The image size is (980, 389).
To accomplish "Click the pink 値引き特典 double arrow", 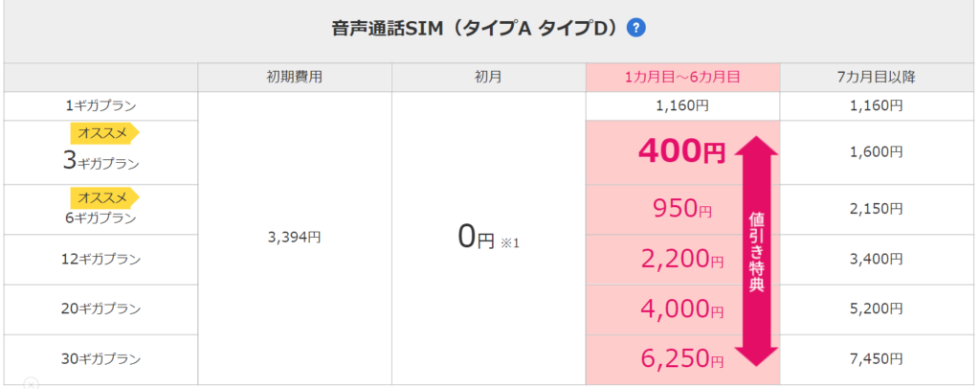I will [x=756, y=250].
